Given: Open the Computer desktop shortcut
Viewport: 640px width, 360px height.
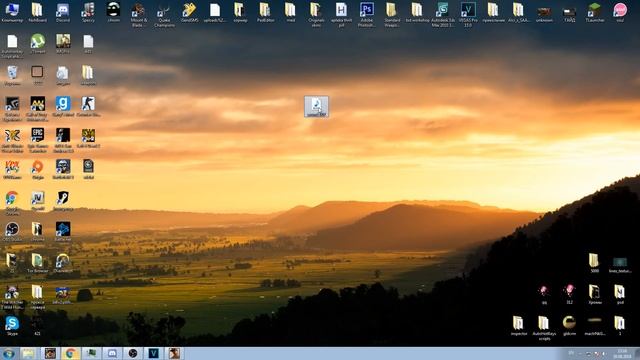Looking at the screenshot, I should click(12, 12).
